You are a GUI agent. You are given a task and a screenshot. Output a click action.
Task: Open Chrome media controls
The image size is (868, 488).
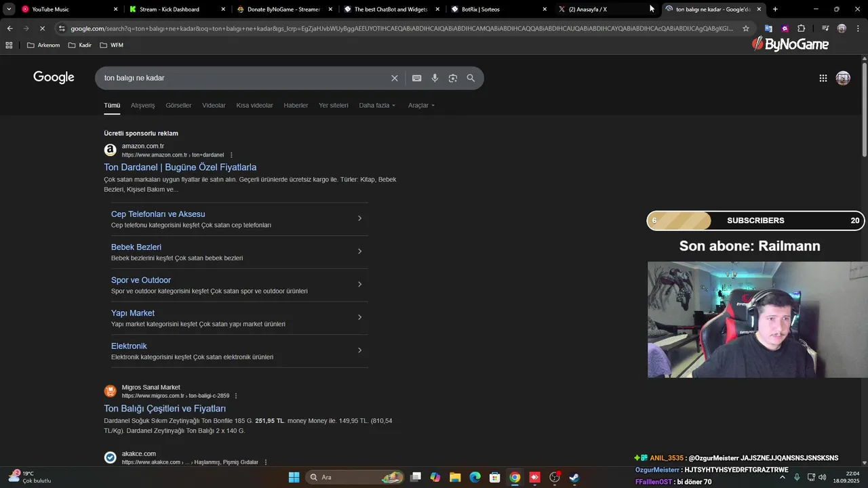pos(825,28)
